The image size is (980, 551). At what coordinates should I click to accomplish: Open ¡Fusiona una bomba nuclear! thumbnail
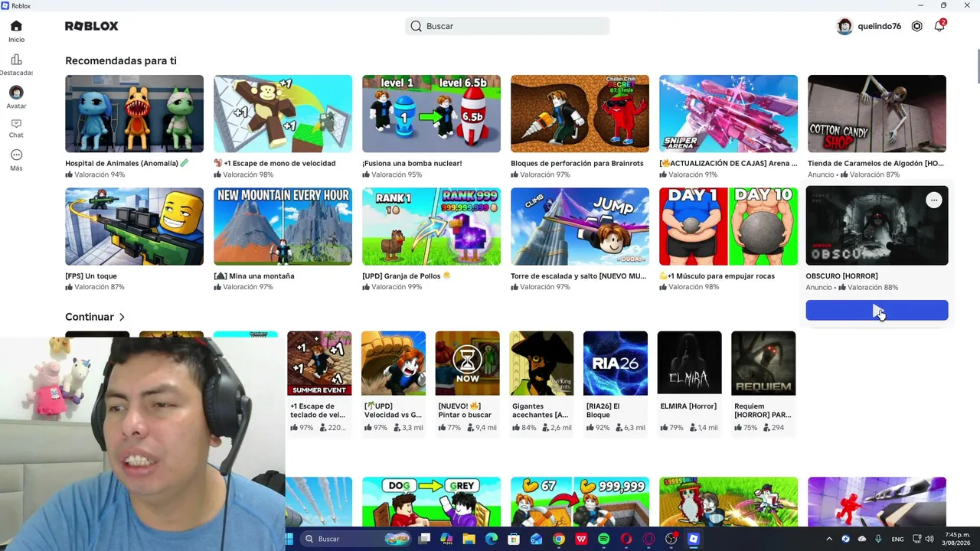pos(431,114)
